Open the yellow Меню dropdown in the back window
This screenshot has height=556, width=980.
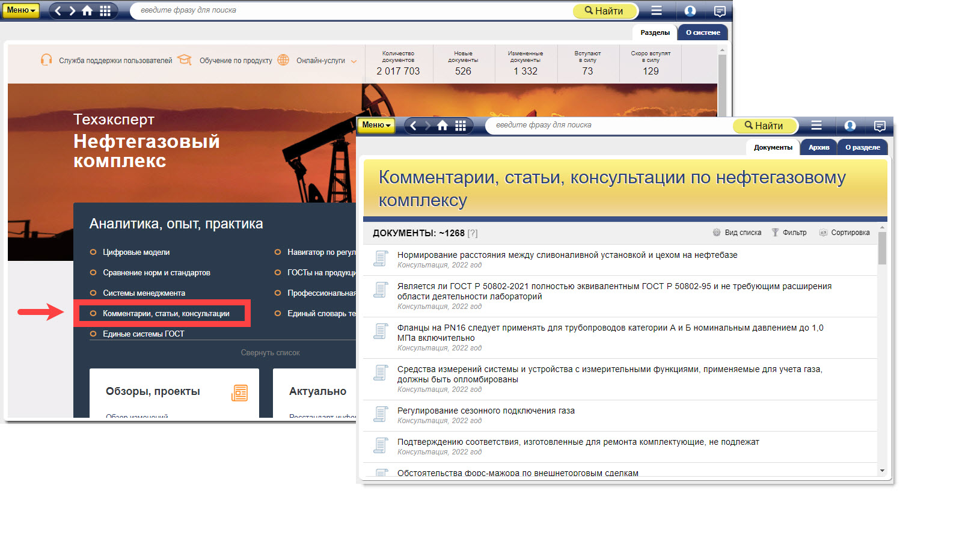[x=21, y=10]
